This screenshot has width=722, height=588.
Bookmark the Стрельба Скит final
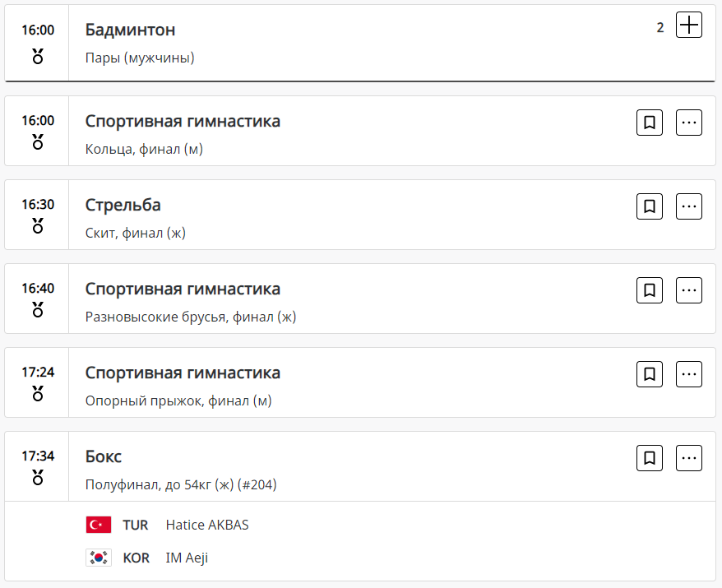coord(650,206)
